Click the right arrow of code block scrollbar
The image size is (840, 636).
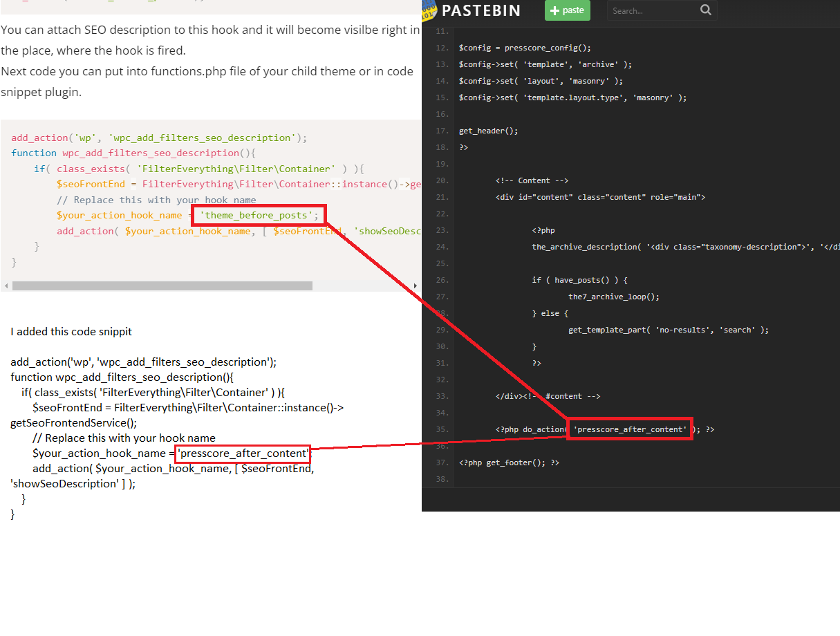pyautogui.click(x=415, y=286)
